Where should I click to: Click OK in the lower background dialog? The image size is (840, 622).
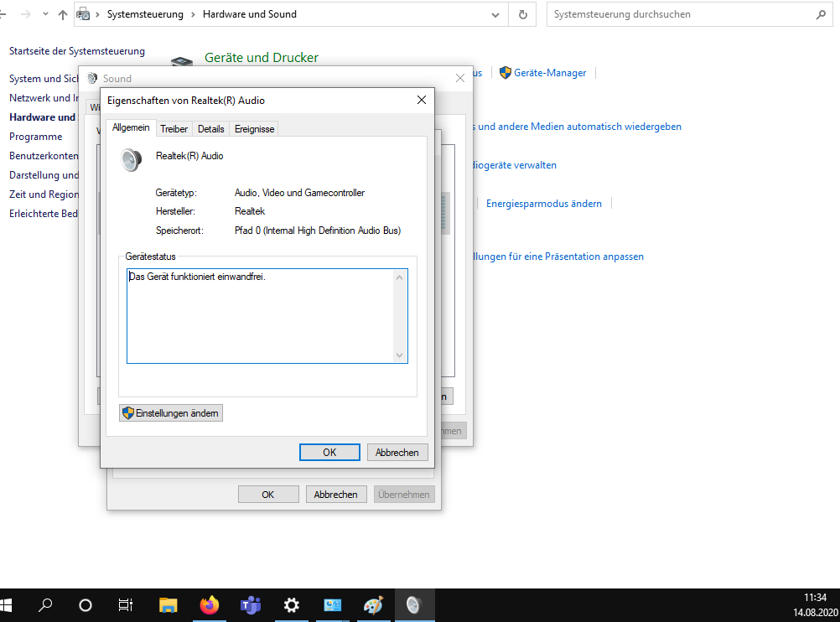268,494
